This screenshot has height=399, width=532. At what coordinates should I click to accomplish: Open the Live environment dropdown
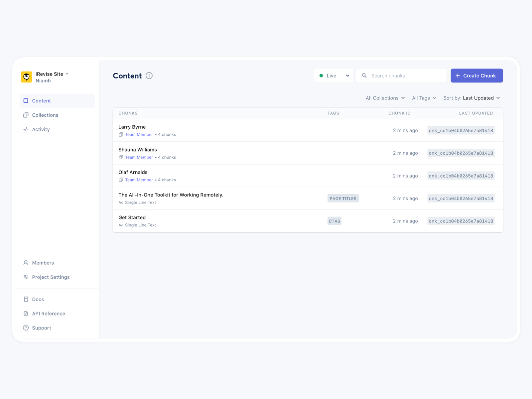coord(333,75)
